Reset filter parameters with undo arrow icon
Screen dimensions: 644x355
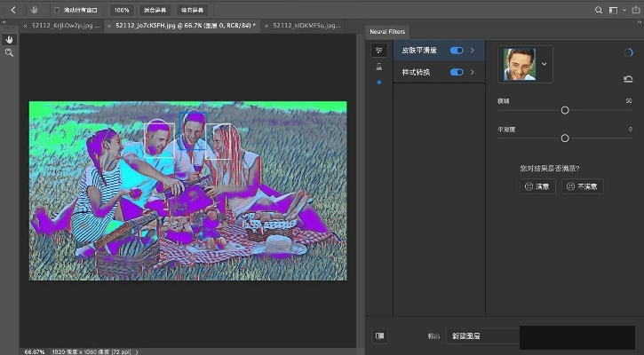point(629,80)
